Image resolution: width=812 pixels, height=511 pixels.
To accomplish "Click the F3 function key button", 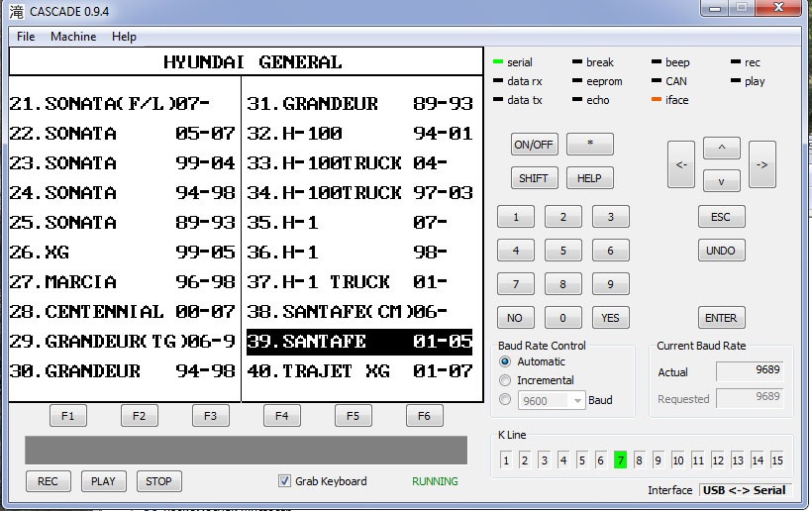I will click(x=210, y=416).
